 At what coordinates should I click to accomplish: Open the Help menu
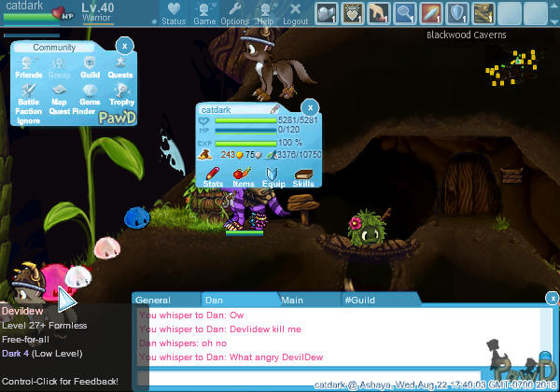click(x=265, y=14)
